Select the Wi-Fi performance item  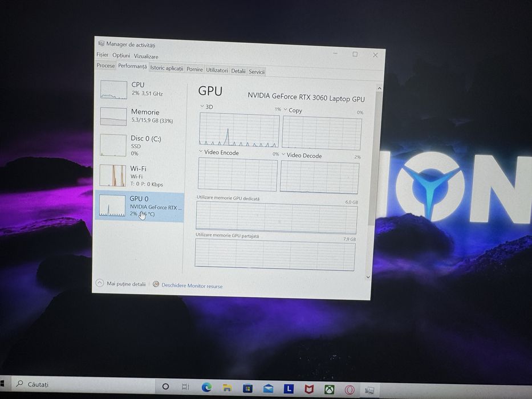point(141,176)
